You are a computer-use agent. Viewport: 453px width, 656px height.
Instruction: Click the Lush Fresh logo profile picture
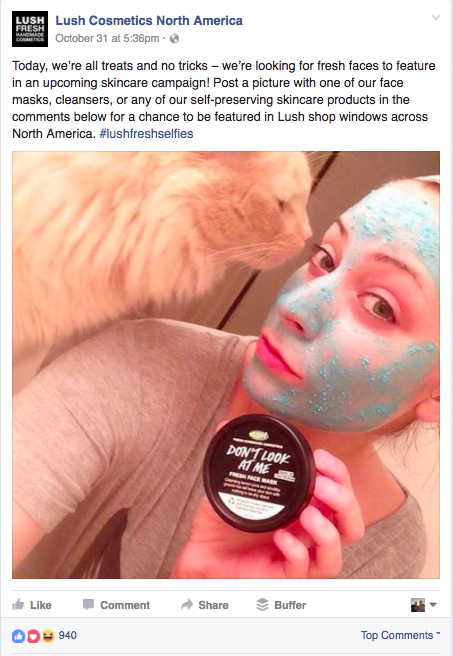point(30,29)
